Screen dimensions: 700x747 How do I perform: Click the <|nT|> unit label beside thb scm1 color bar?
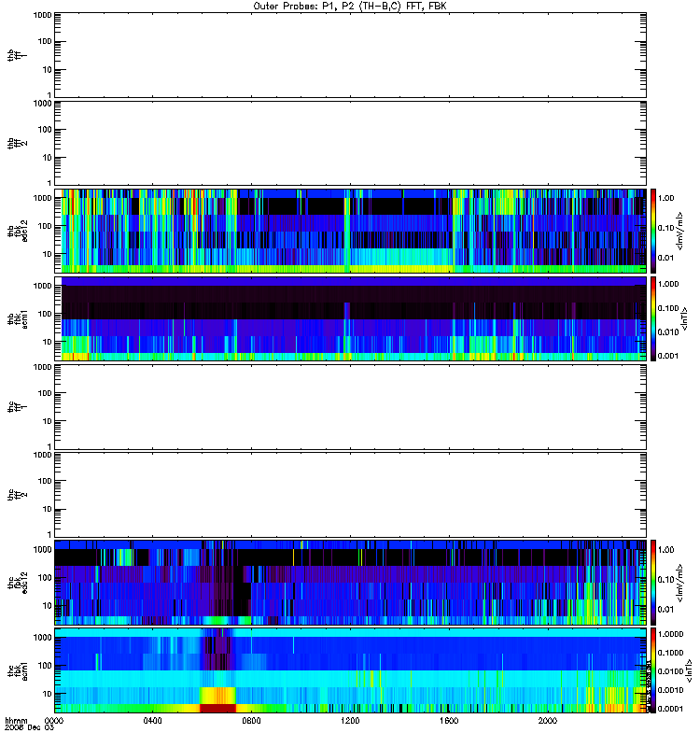tap(685, 318)
